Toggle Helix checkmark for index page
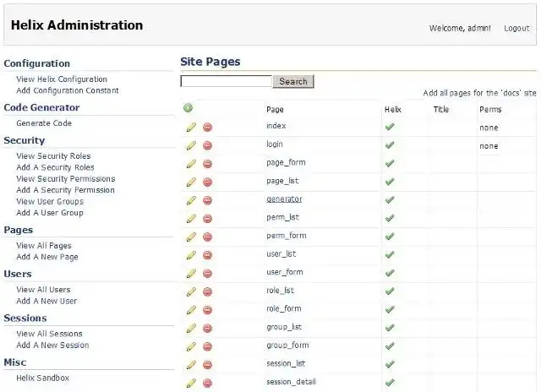Screen dimensions: 541x392 (390, 127)
